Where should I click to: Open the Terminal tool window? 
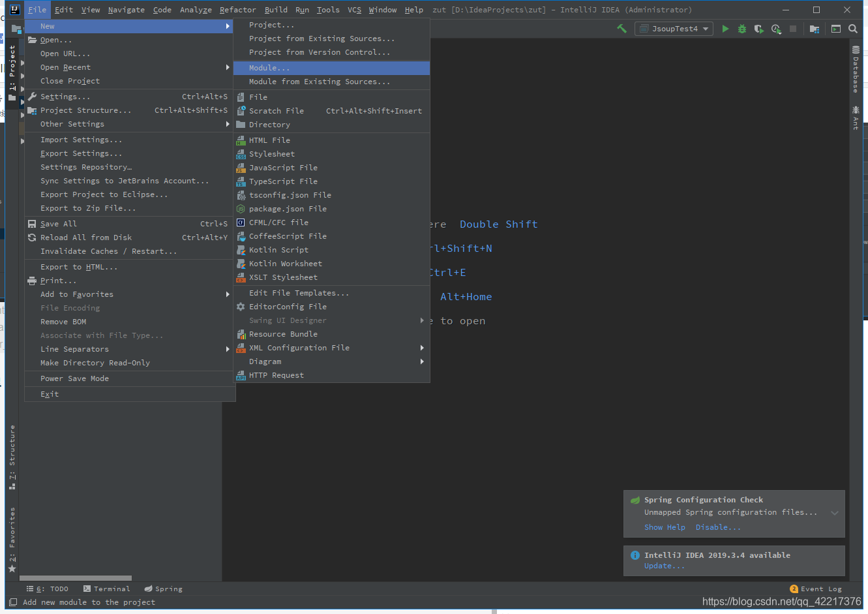107,589
